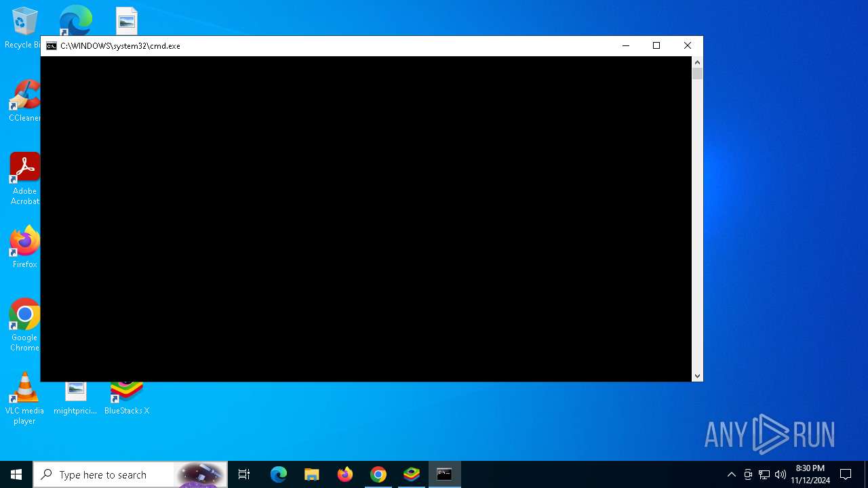Image resolution: width=868 pixels, height=488 pixels.
Task: Click the meet now tray icon
Action: click(748, 474)
